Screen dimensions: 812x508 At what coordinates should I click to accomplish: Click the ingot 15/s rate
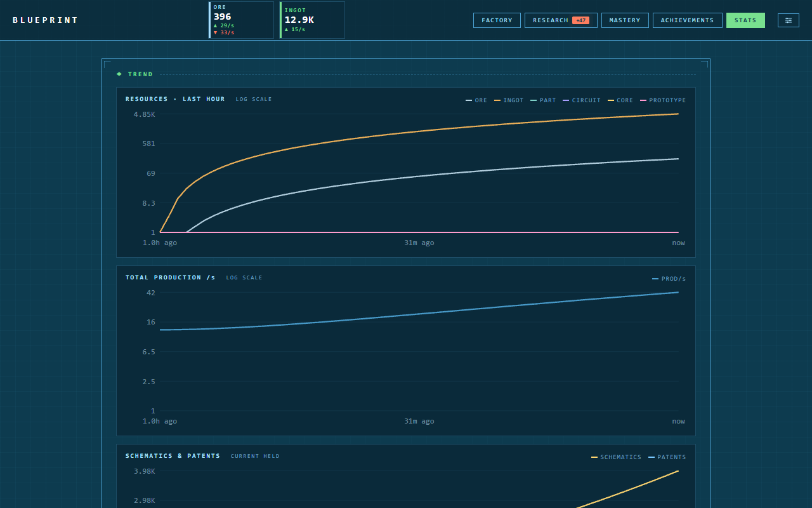295,29
